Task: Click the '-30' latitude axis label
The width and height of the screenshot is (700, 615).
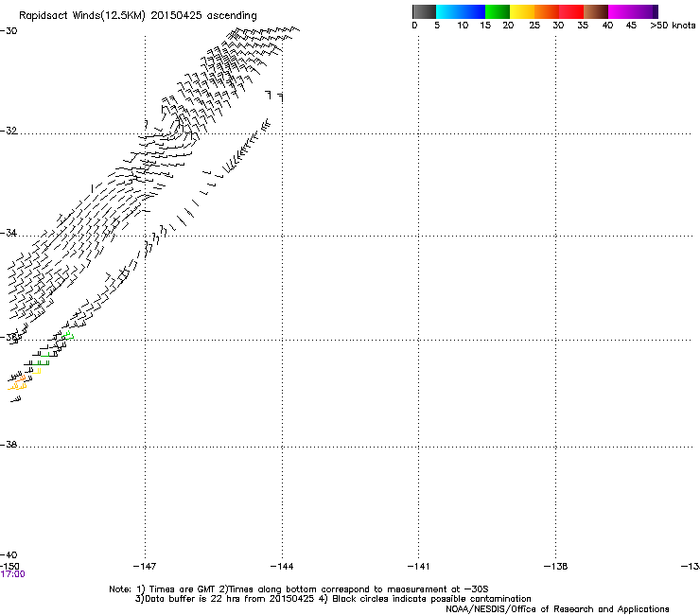Action: pos(9,31)
